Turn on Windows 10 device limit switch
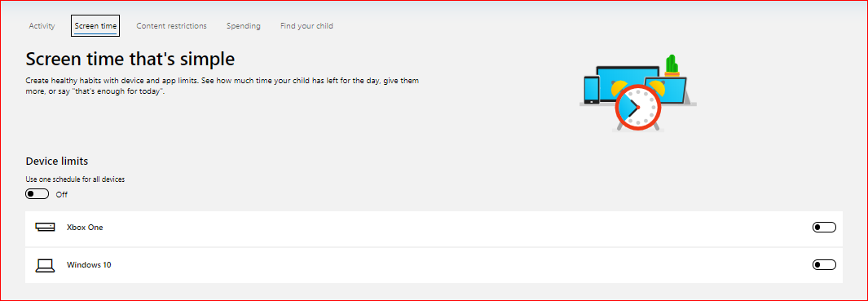Image resolution: width=868 pixels, height=301 pixels. 824,265
